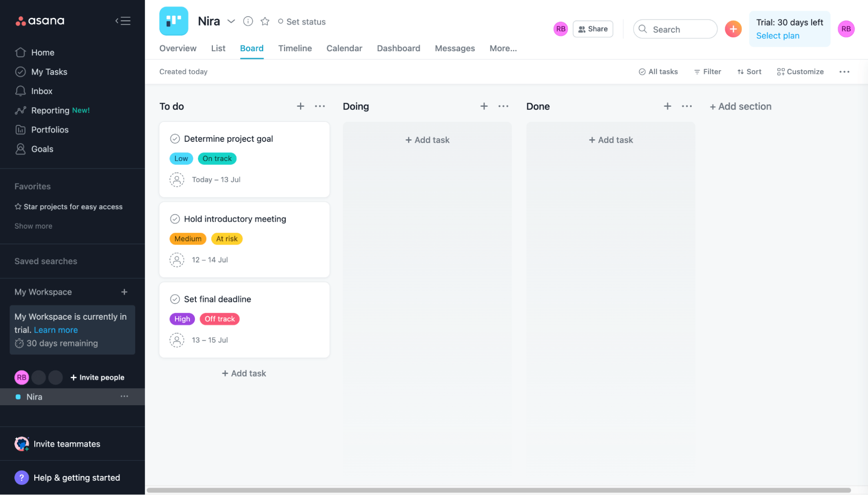Image resolution: width=868 pixels, height=495 pixels.
Task: Click Add task in the Doing column
Action: click(x=427, y=140)
